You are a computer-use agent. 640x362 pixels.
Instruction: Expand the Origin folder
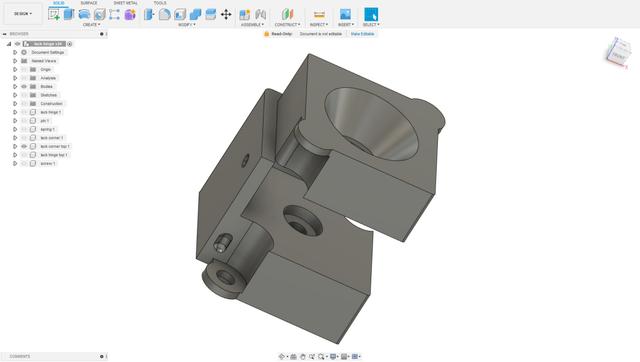coord(15,69)
